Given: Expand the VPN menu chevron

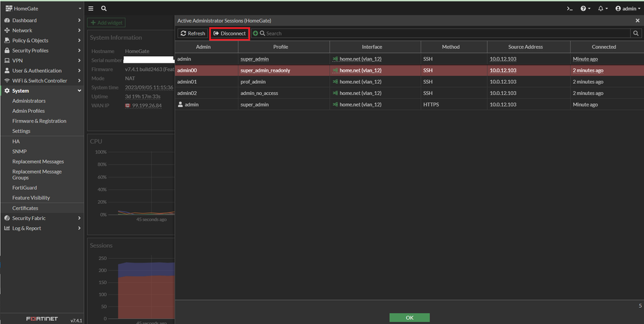Looking at the screenshot, I should coord(79,61).
